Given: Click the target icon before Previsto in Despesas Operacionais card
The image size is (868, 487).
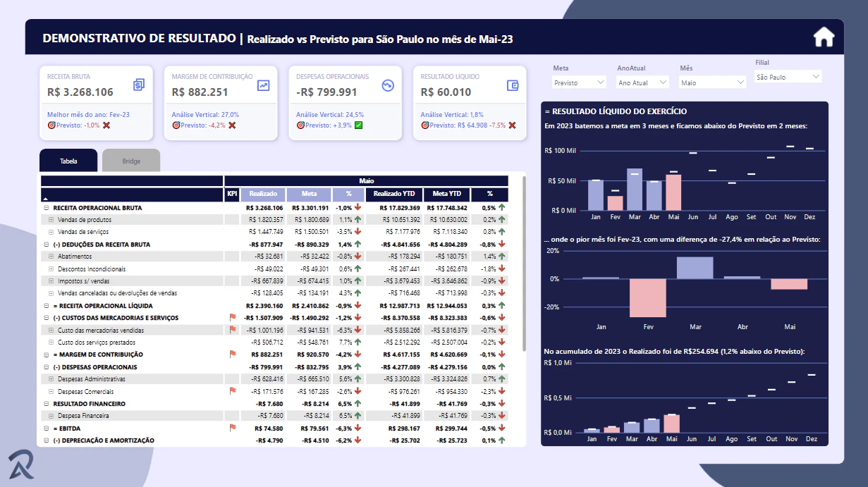Looking at the screenshot, I should pos(300,125).
